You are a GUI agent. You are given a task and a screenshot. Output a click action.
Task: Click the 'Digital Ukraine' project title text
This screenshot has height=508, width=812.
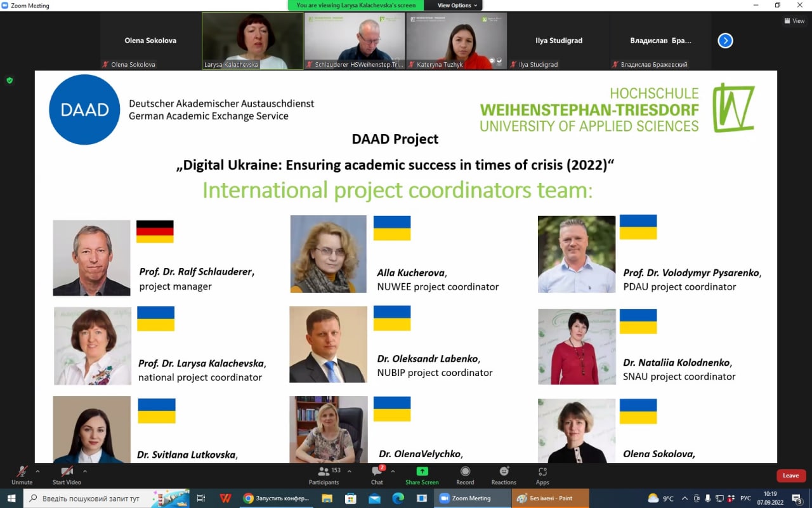click(395, 165)
